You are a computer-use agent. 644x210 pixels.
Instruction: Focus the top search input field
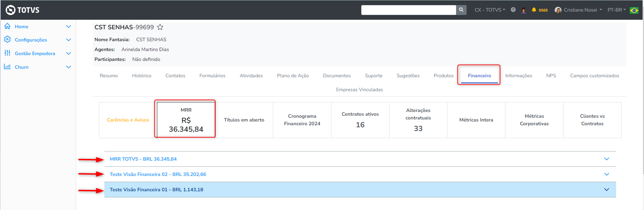pyautogui.click(x=408, y=10)
